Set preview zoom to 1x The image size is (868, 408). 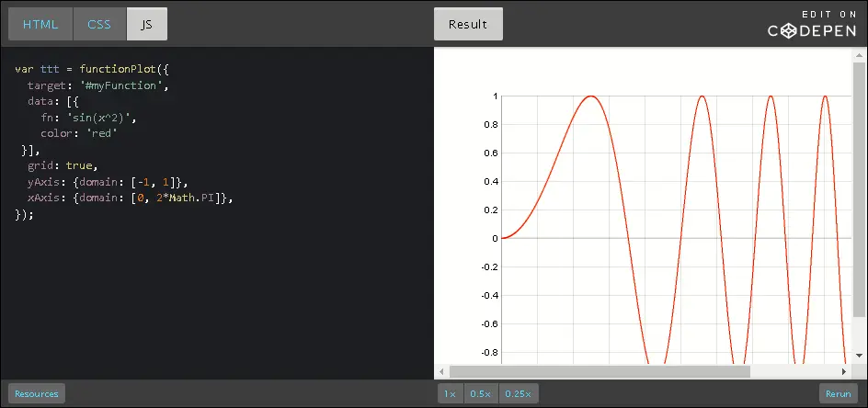pos(451,393)
